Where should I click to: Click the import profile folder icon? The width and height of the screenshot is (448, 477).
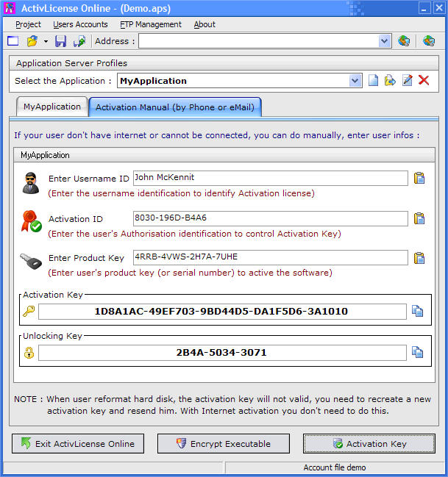point(390,80)
